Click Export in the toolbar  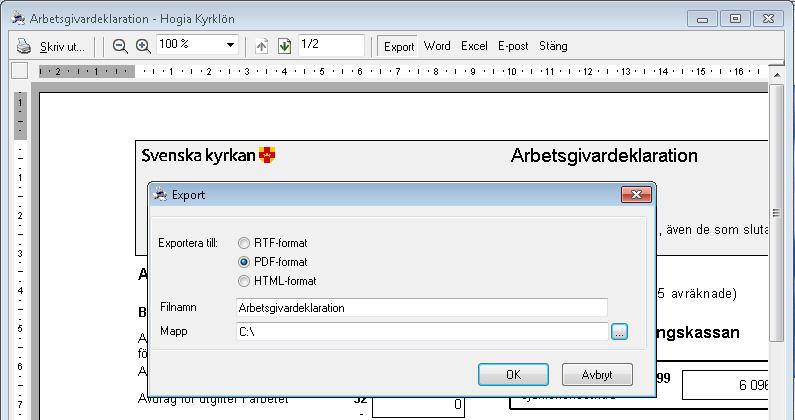tap(399, 47)
